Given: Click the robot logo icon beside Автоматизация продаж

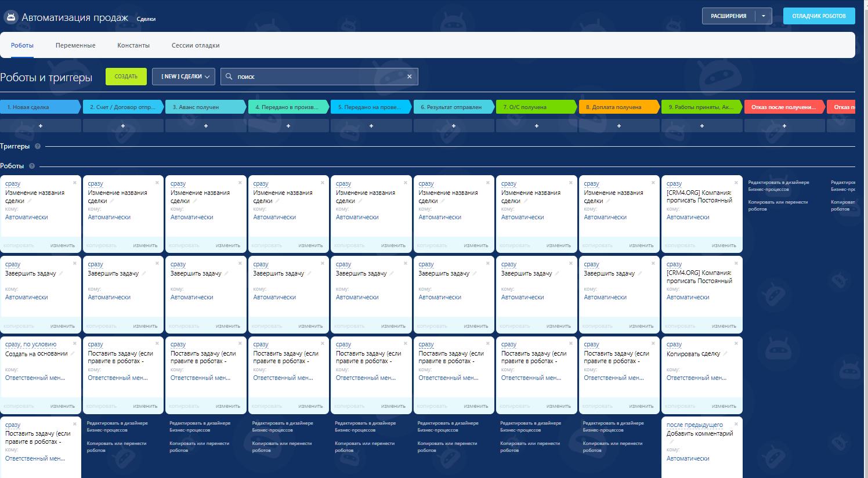Looking at the screenshot, I should point(10,17).
